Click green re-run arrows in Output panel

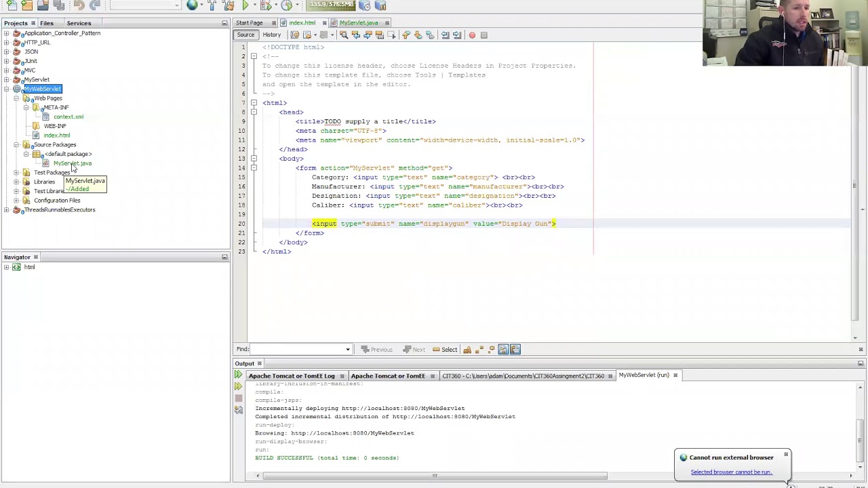pos(238,375)
